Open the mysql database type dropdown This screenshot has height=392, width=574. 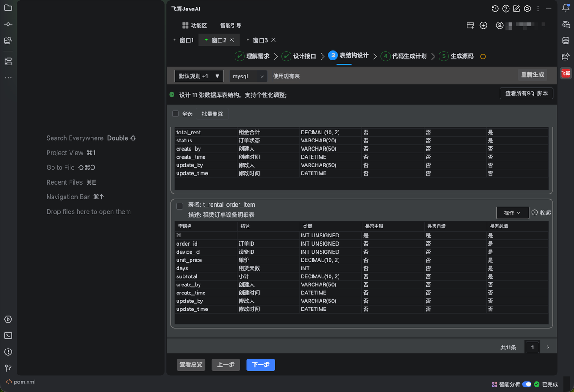click(x=248, y=76)
